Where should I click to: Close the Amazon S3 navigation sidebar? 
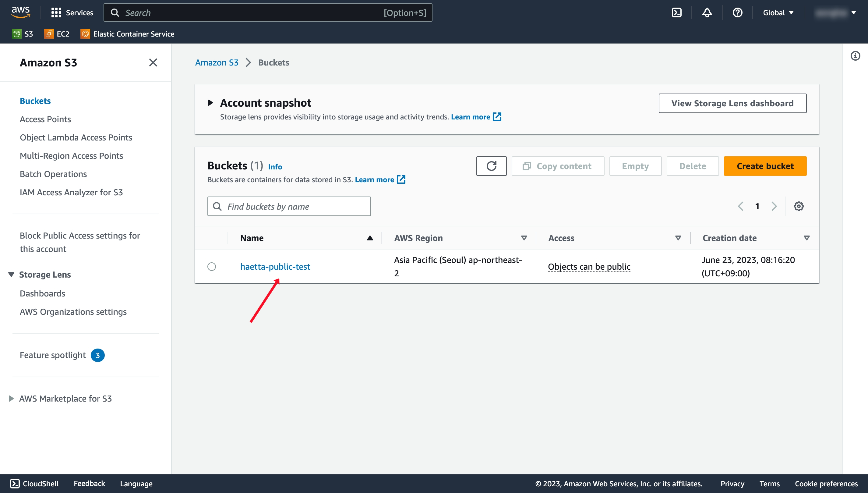point(153,62)
